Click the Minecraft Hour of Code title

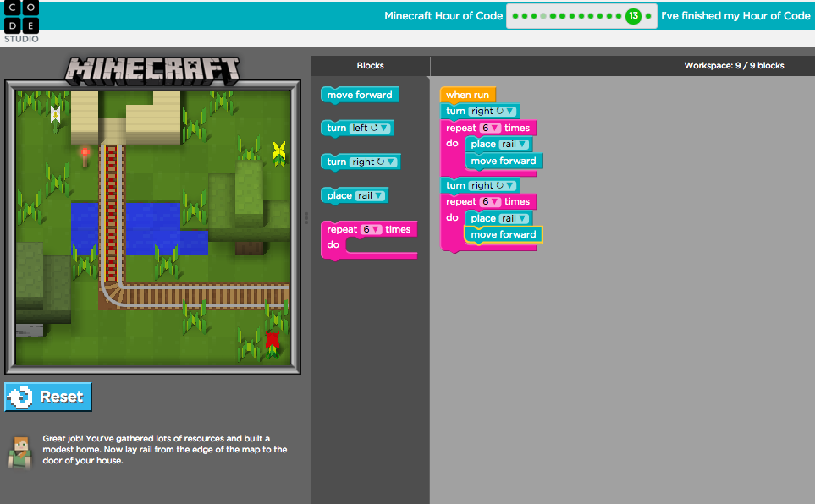443,15
